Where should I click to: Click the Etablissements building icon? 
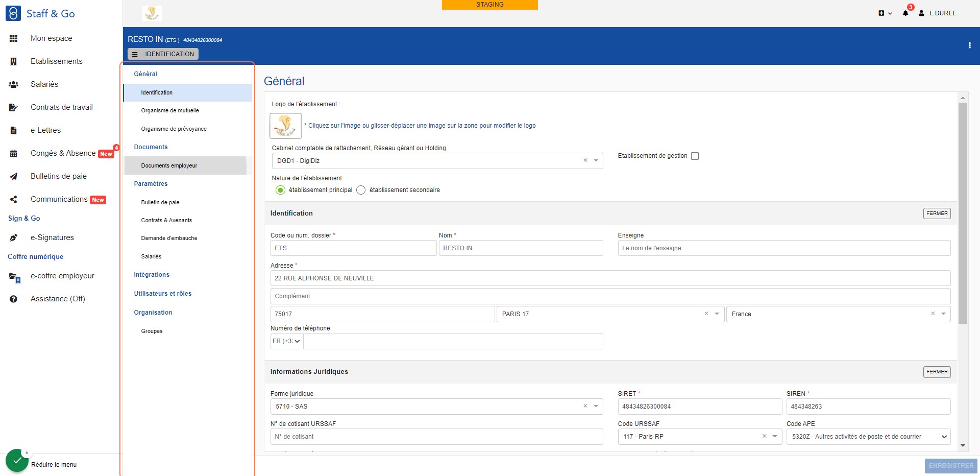pyautogui.click(x=14, y=61)
